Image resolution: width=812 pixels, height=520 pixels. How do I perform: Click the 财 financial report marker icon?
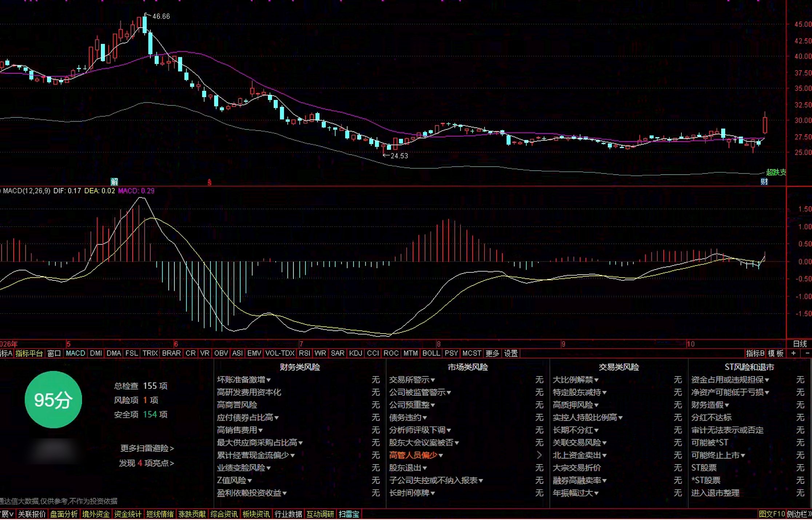pyautogui.click(x=764, y=181)
